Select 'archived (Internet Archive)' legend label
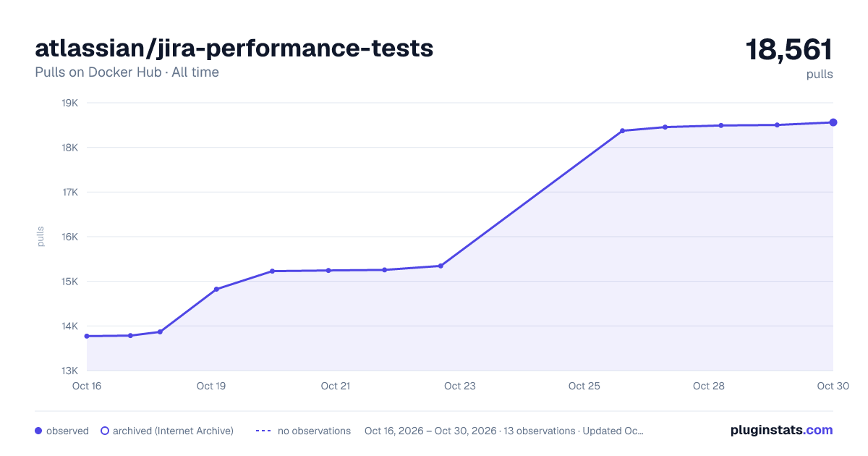868x456 pixels. (x=173, y=431)
